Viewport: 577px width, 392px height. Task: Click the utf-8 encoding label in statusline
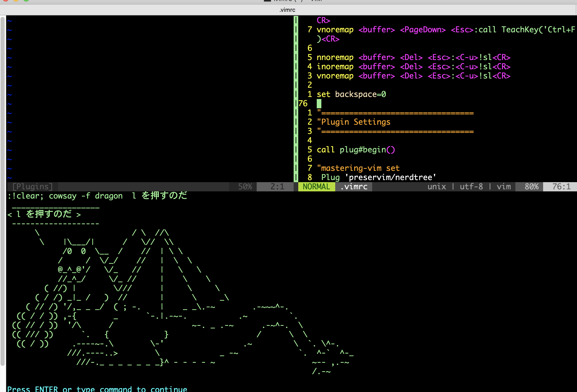point(471,187)
